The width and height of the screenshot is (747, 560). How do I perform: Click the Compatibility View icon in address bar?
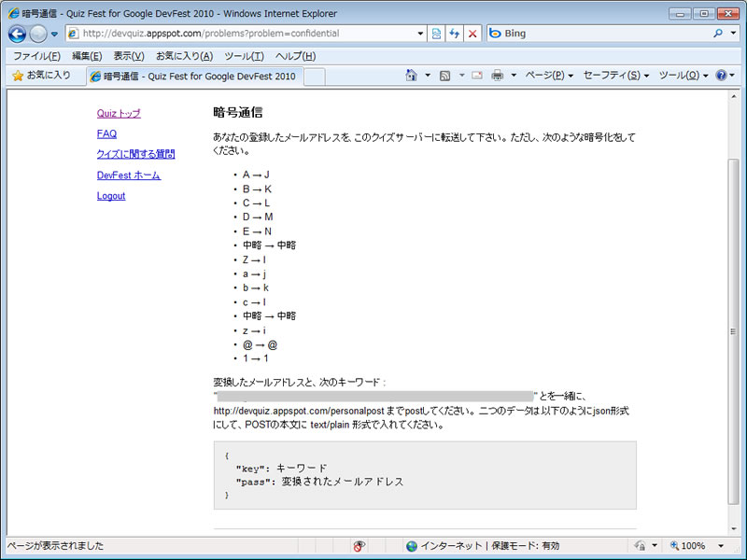click(437, 34)
